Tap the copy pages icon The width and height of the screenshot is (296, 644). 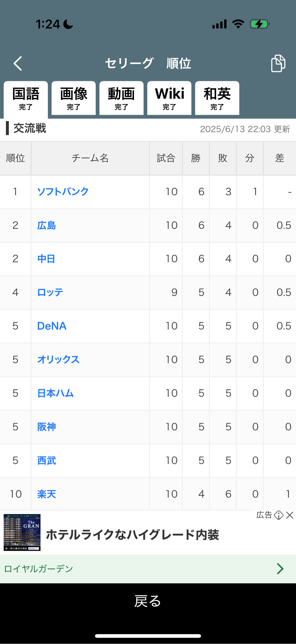278,63
